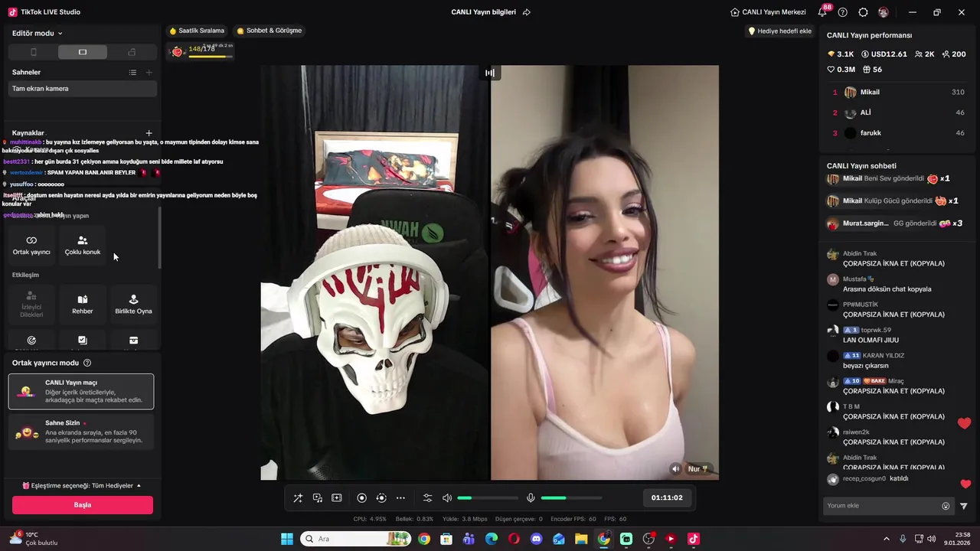Toggle the guest Nur audio speaker icon
Screen dimensions: 980x551
(675, 469)
